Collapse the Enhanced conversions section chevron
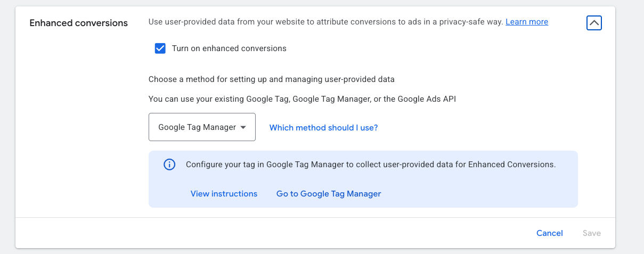Screen dimensions: 644x254 click(594, 23)
